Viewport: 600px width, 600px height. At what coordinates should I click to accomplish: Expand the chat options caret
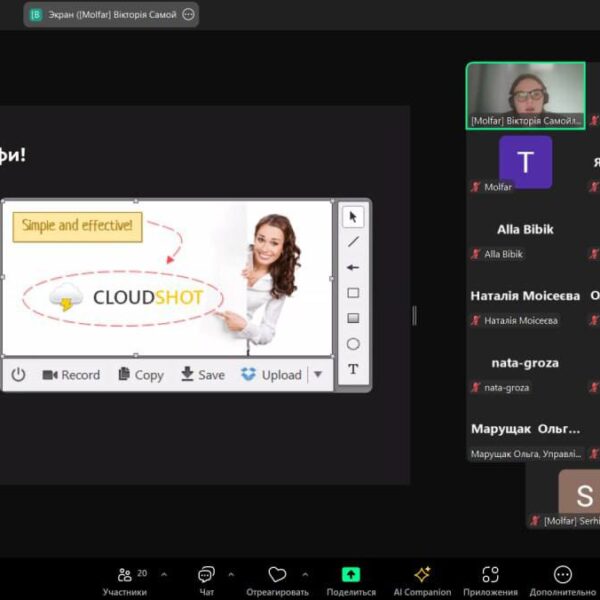click(231, 574)
